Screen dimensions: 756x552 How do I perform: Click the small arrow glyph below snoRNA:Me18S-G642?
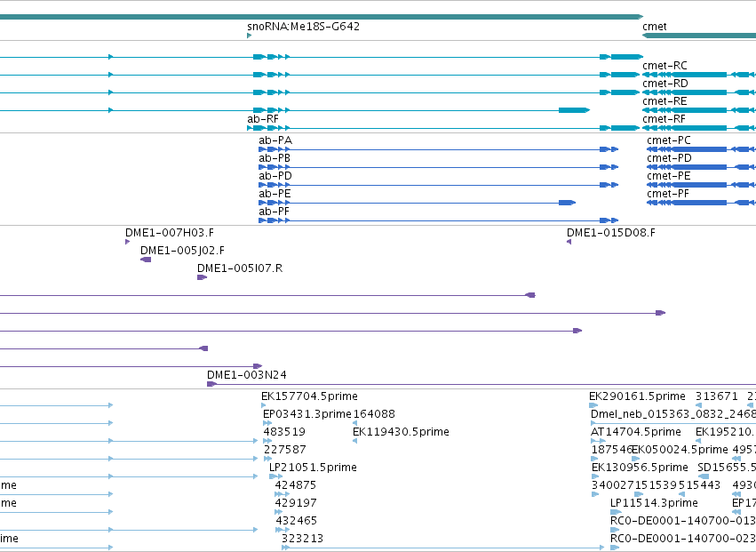pos(250,36)
